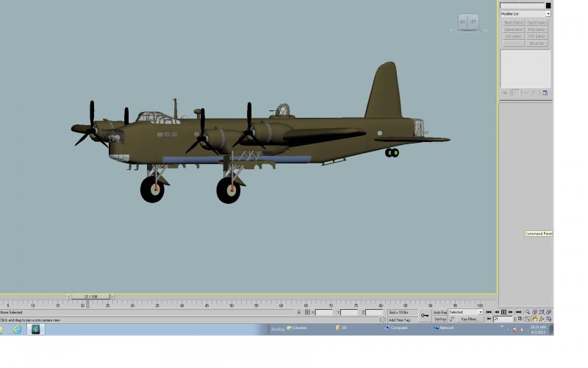The height and width of the screenshot is (368, 588).
Task: Open the Key Filters dialog
Action: (x=469, y=319)
